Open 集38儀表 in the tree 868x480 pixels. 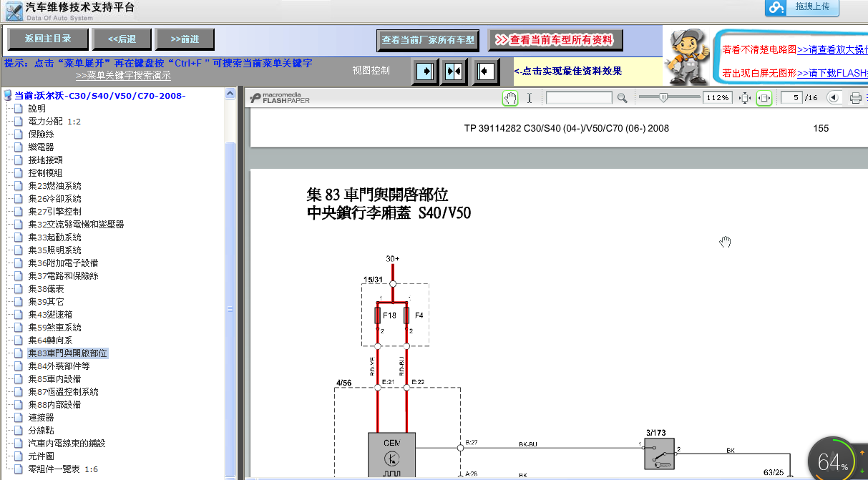pyautogui.click(x=46, y=289)
